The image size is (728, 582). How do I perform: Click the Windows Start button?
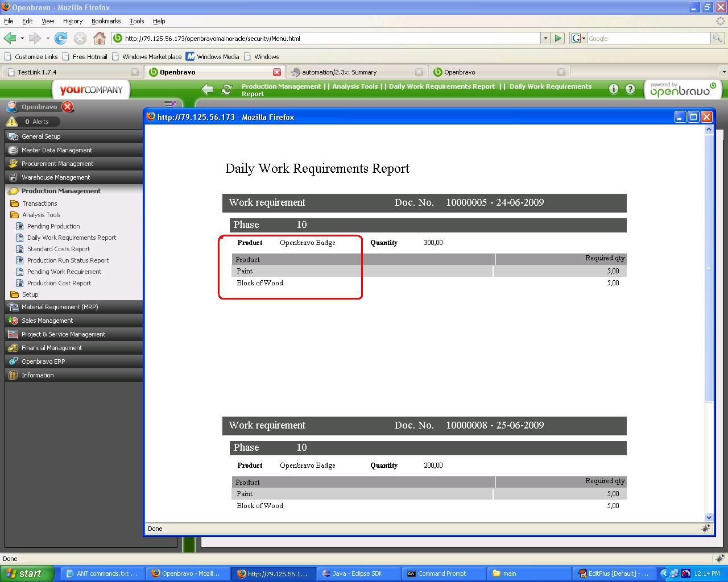(x=27, y=573)
